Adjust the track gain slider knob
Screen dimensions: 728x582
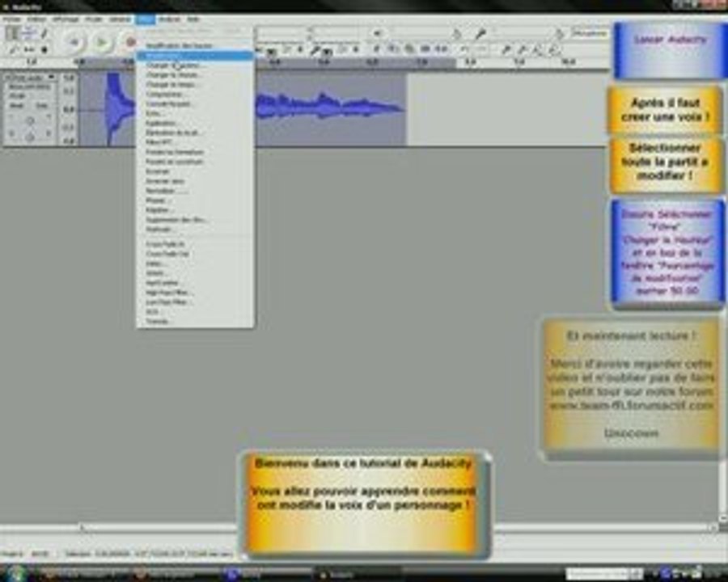point(30,121)
